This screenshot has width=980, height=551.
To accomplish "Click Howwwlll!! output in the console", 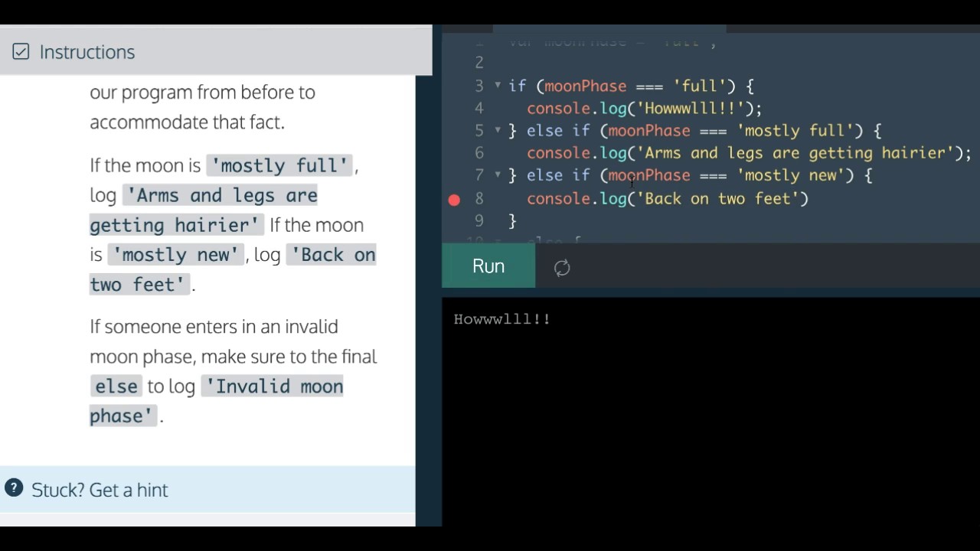I will 502,319.
